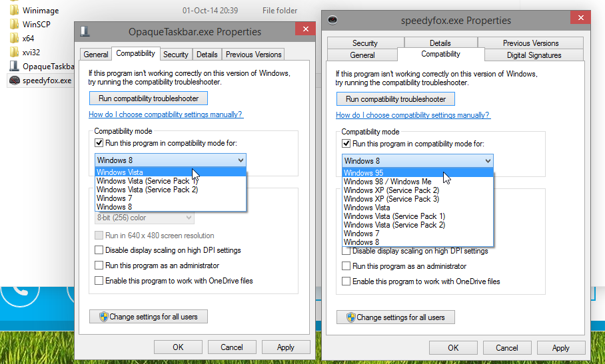The height and width of the screenshot is (364, 605).
Task: Open manual compatibility settings help link in speedyfox
Action: coord(413,115)
